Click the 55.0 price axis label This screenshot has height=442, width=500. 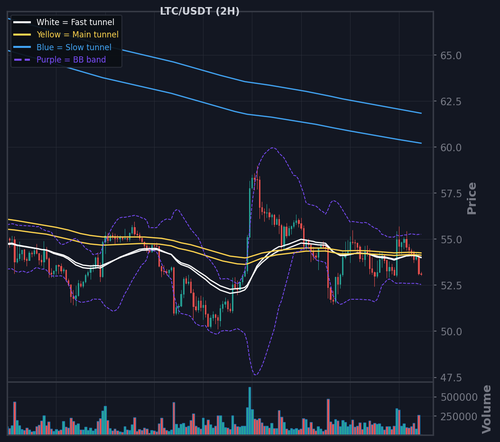coord(451,240)
